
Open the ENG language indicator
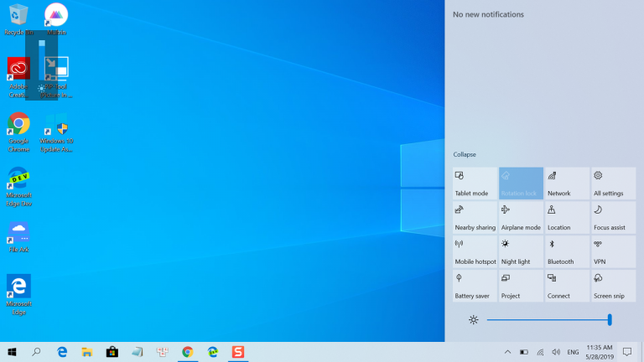573,352
